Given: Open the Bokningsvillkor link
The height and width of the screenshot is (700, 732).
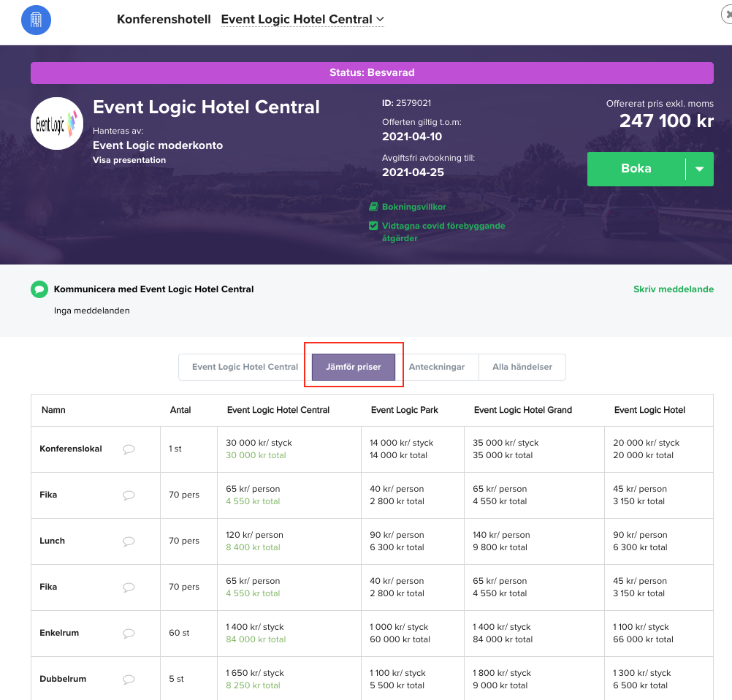Looking at the screenshot, I should [414, 207].
